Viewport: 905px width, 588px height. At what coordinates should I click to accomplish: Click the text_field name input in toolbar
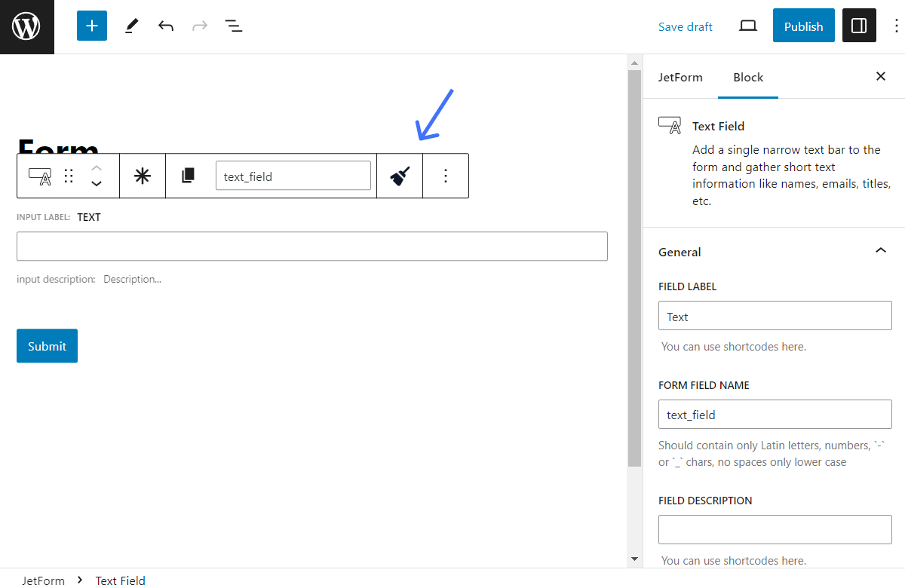pyautogui.click(x=293, y=175)
